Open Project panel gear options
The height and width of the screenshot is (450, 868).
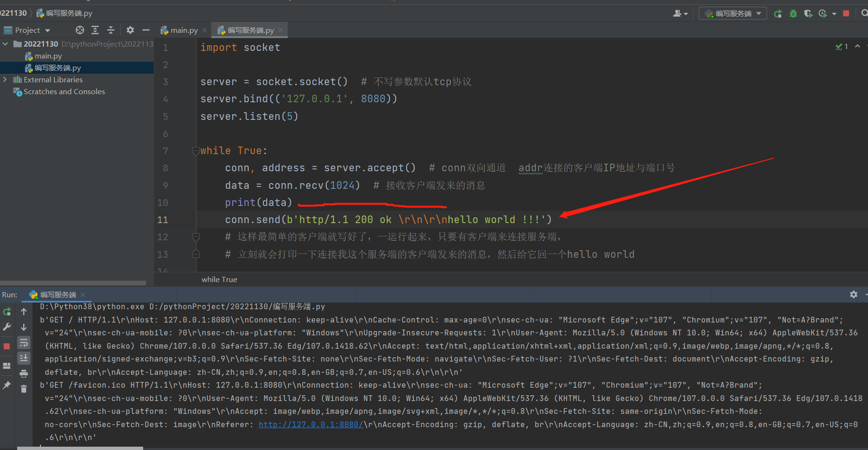coord(130,30)
